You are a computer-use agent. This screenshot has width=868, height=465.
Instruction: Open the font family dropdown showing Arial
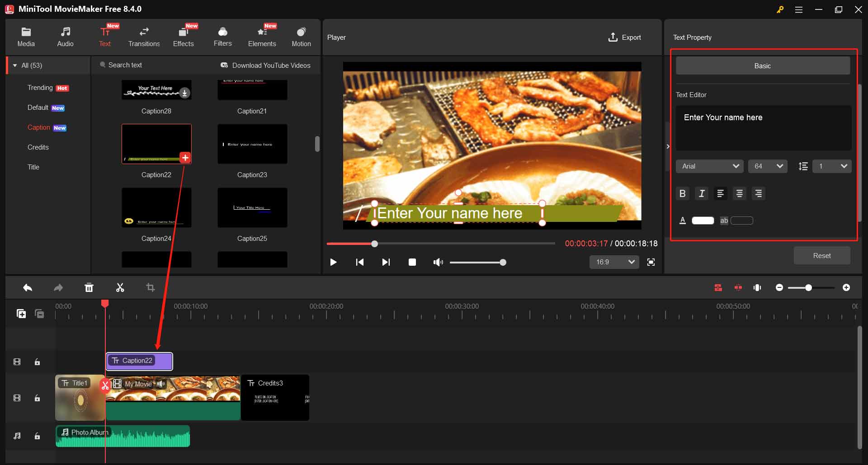(x=709, y=166)
